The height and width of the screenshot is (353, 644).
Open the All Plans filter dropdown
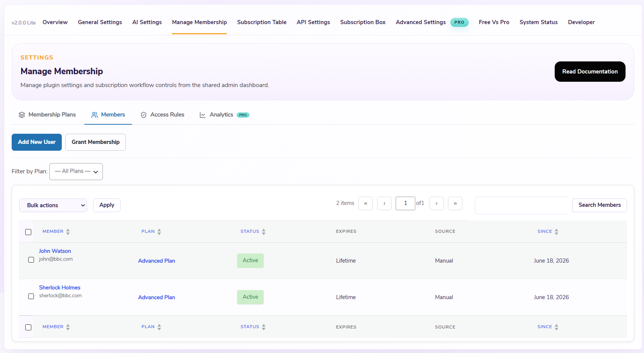(76, 171)
